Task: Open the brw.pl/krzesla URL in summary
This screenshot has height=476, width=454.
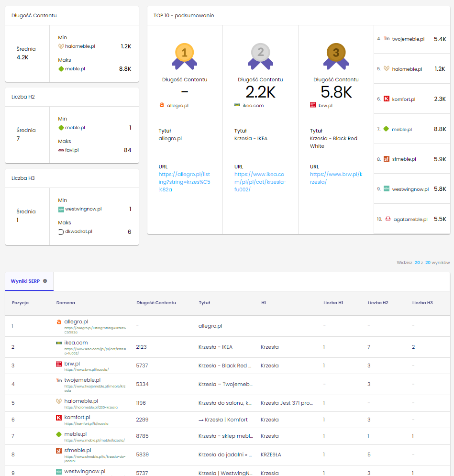Action: point(336,178)
